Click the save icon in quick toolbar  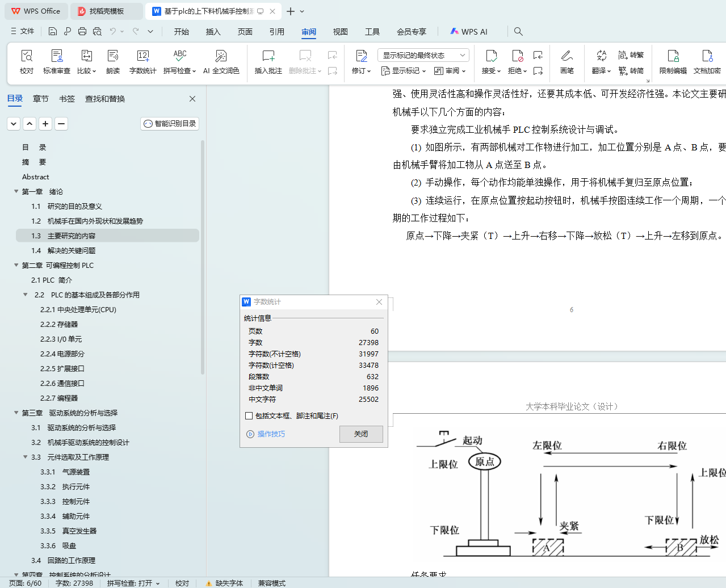pyautogui.click(x=53, y=31)
